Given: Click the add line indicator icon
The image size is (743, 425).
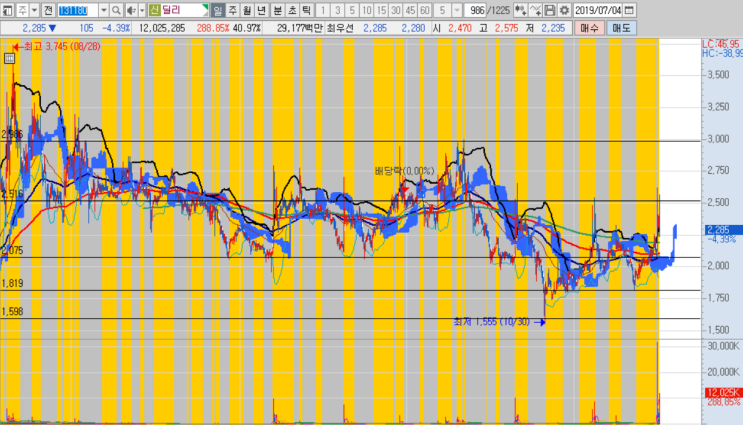Looking at the screenshot, I should point(535,10).
